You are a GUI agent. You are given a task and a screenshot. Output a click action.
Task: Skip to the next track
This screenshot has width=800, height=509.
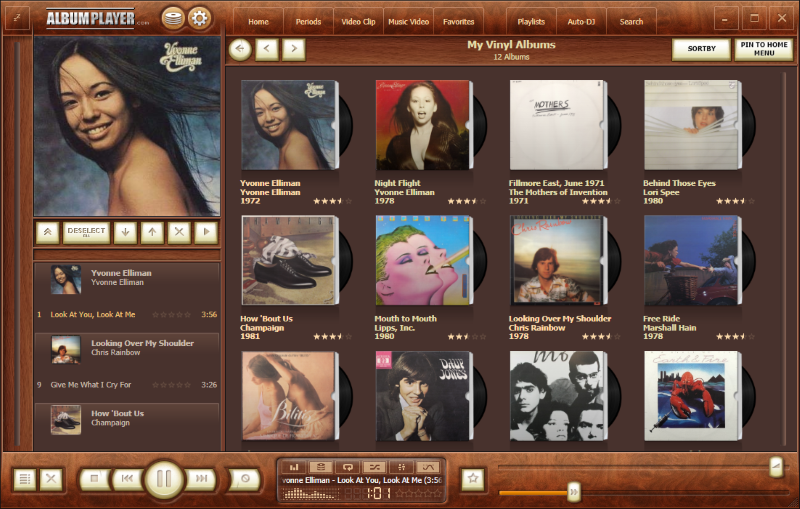coord(200,479)
